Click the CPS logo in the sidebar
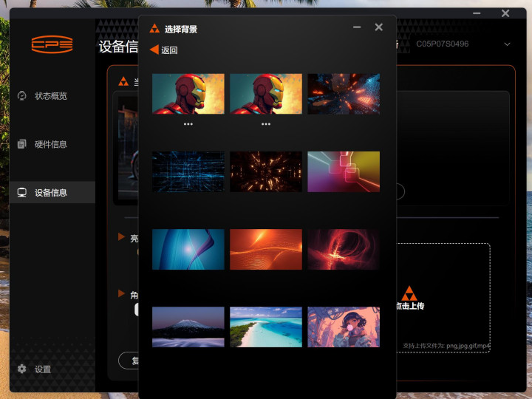Screen dimensions: 532x399 [52, 44]
